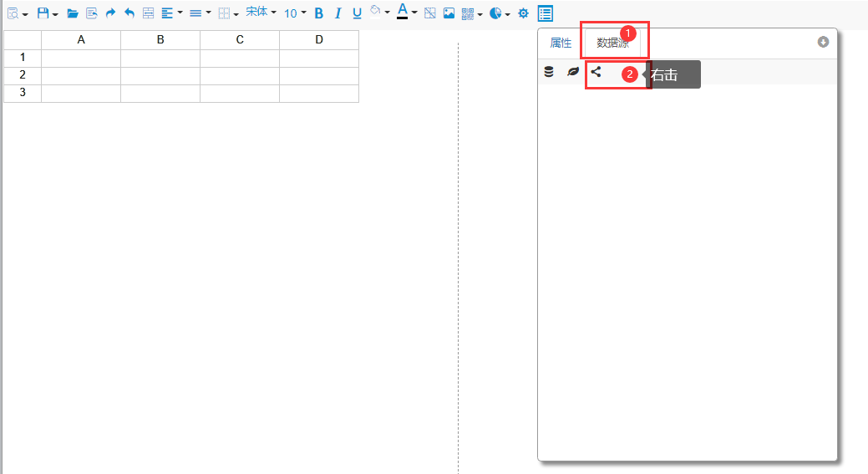Viewport: 868px width, 474px height.
Task: Expand the cell border dropdown arrow
Action: (x=236, y=14)
